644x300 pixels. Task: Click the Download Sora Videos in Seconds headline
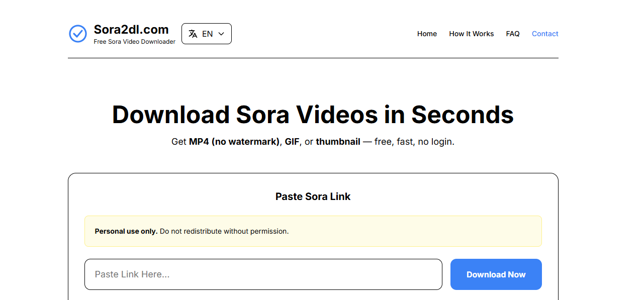[313, 115]
